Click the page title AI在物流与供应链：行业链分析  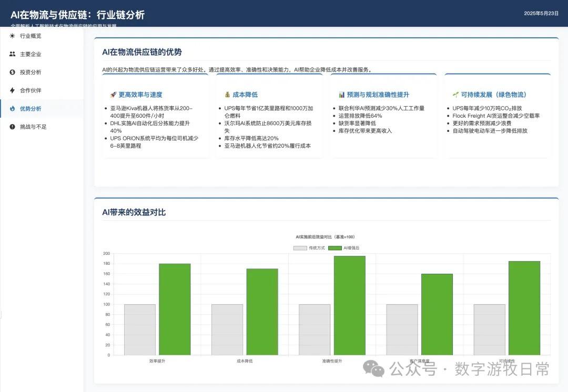click(x=77, y=15)
